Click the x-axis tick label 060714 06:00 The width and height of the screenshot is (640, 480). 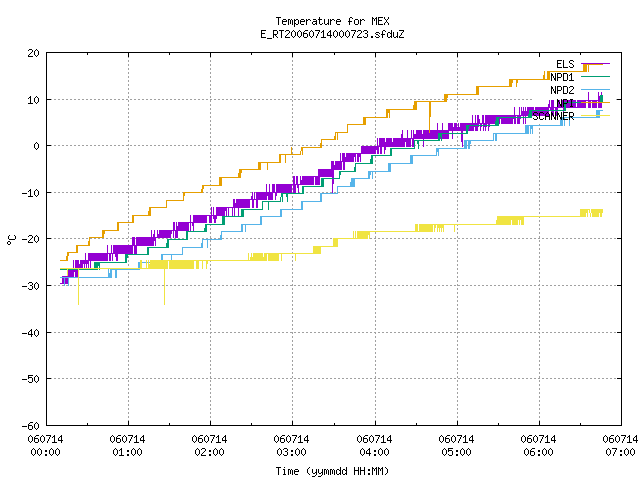coord(538,446)
